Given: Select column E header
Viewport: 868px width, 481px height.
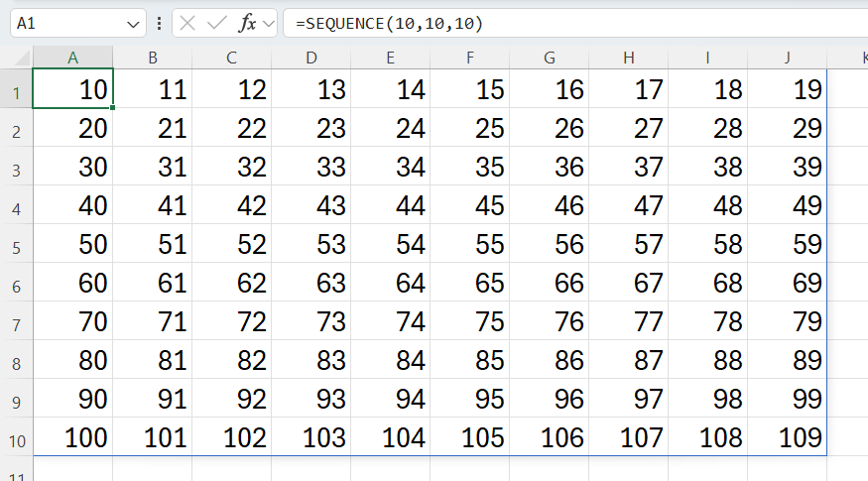Looking at the screenshot, I should 391,58.
